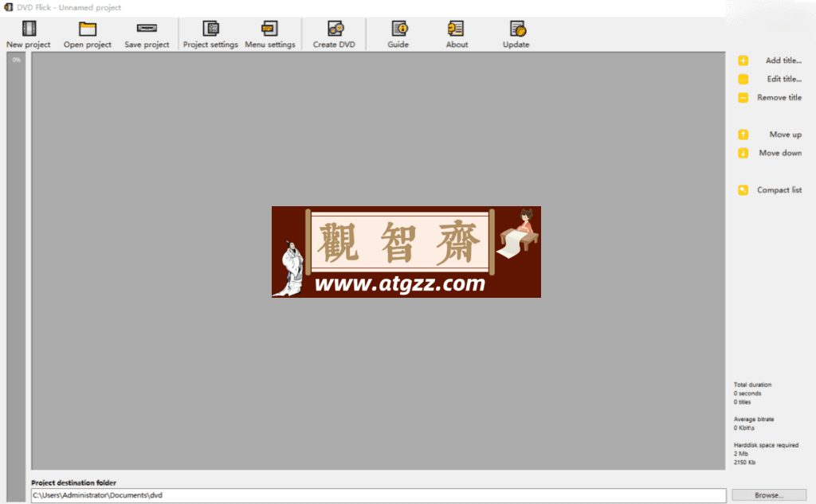Open the Guide
This screenshot has width=816, height=504.
(x=398, y=34)
